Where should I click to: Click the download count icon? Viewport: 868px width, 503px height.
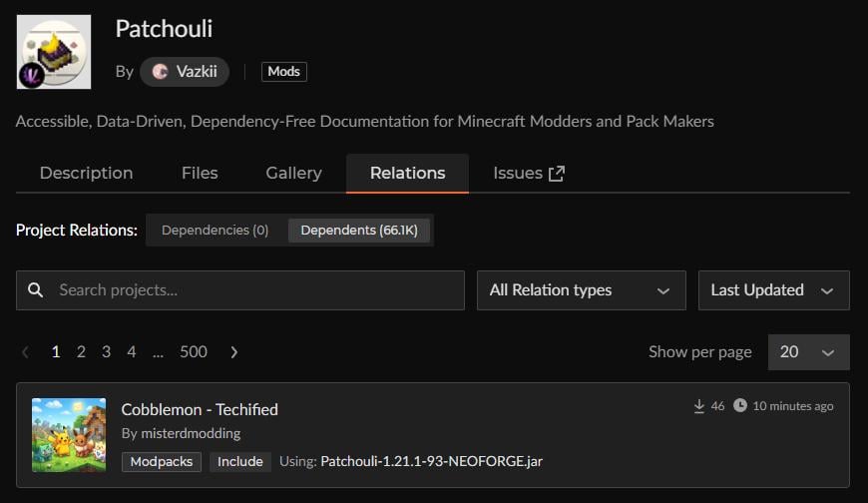pos(699,406)
